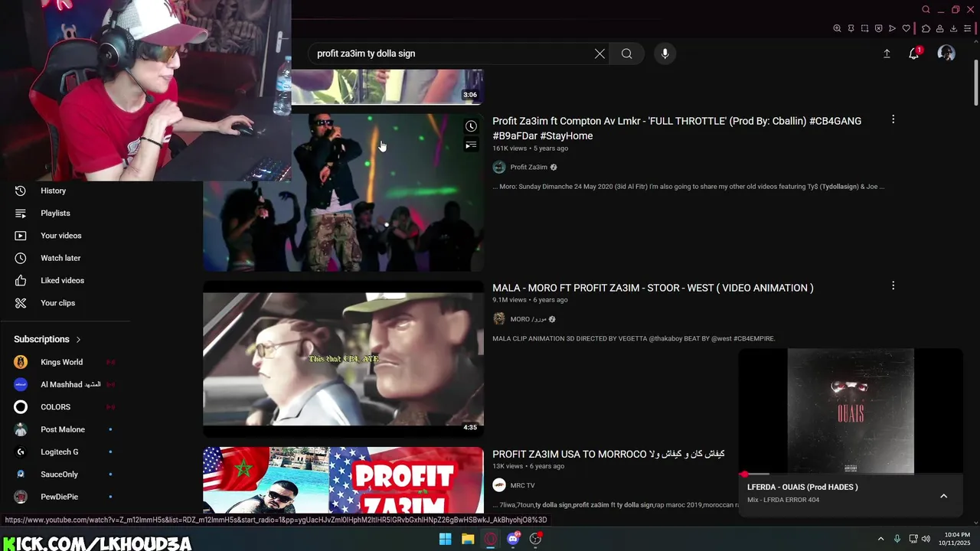Screen dimensions: 980x551
Task: Click the send/flow arrow icon in toolbar
Action: 892,28
